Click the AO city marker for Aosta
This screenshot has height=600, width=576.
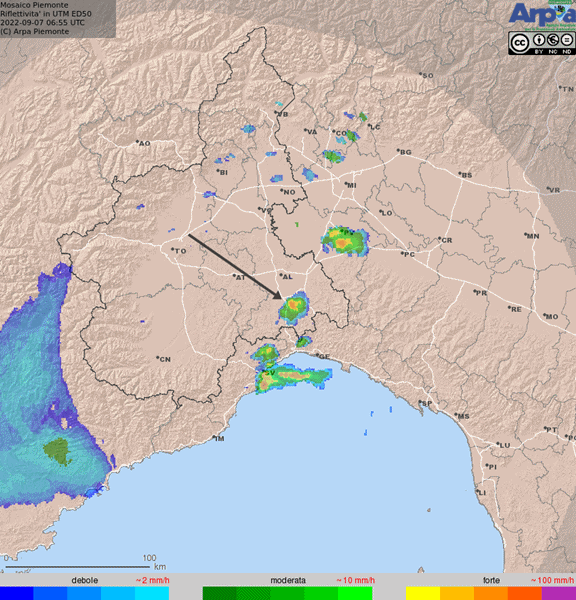(x=143, y=143)
